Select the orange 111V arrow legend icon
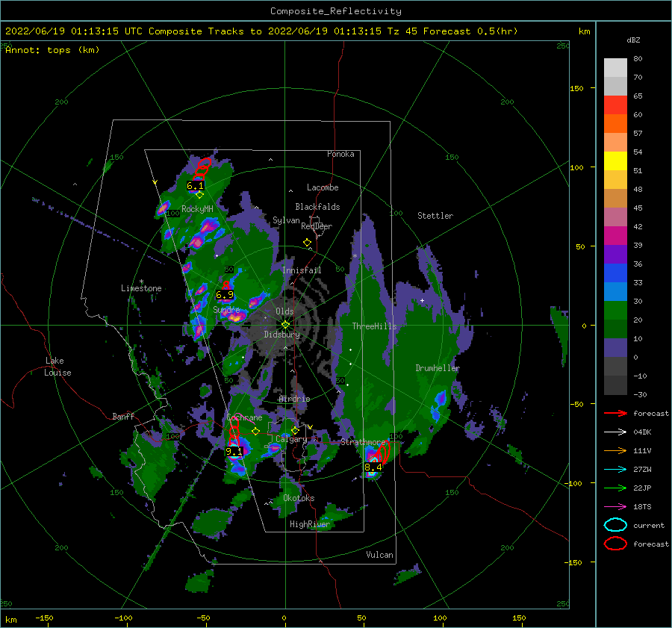The width and height of the screenshot is (672, 628). click(x=615, y=450)
